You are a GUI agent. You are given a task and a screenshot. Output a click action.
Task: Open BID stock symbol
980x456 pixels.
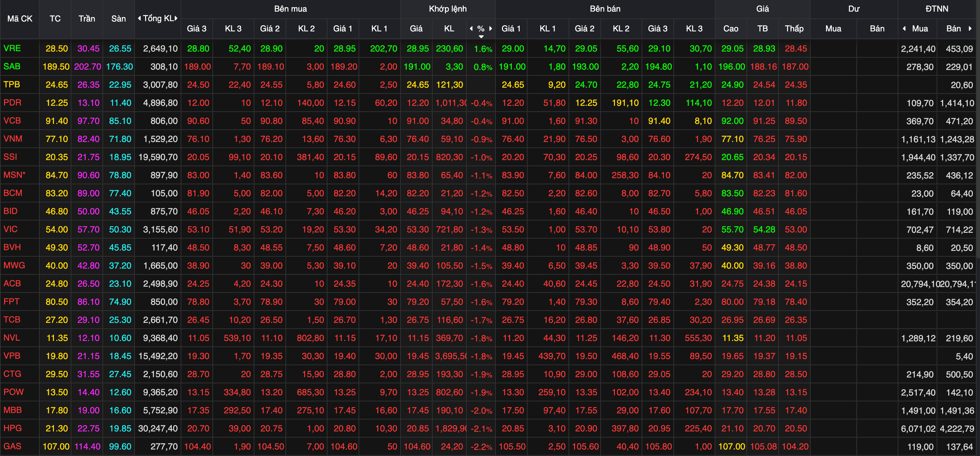coord(11,211)
